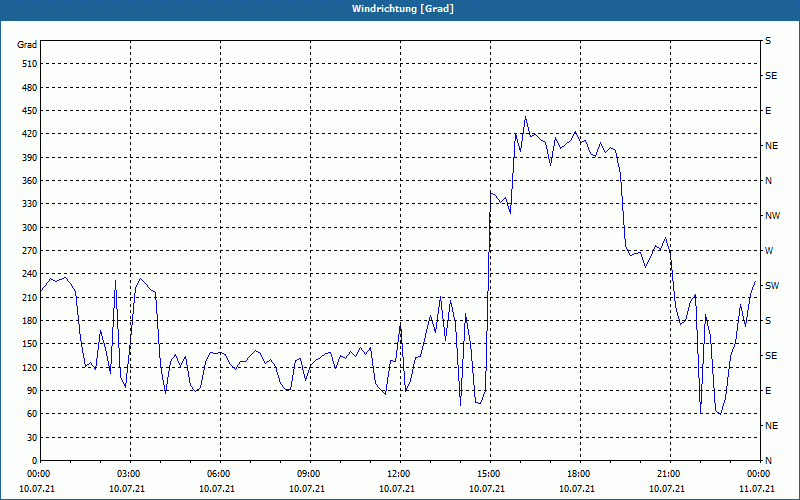Click the 450 value on the left axis
The width and height of the screenshot is (800, 500).
30,111
